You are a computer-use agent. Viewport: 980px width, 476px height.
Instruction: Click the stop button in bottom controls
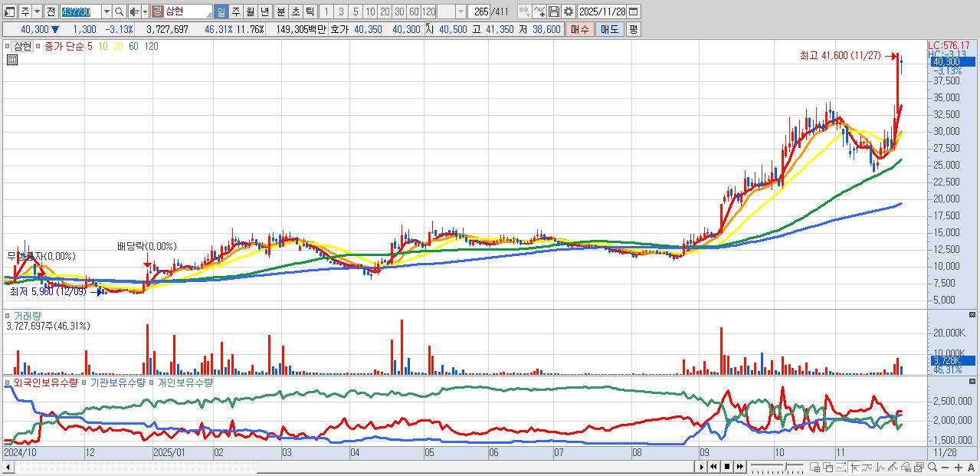[x=727, y=467]
